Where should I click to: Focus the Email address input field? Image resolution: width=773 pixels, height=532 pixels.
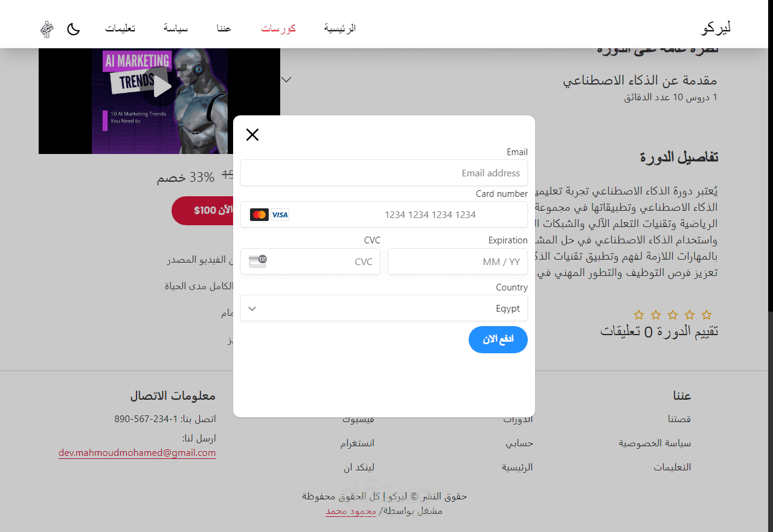pyautogui.click(x=384, y=173)
